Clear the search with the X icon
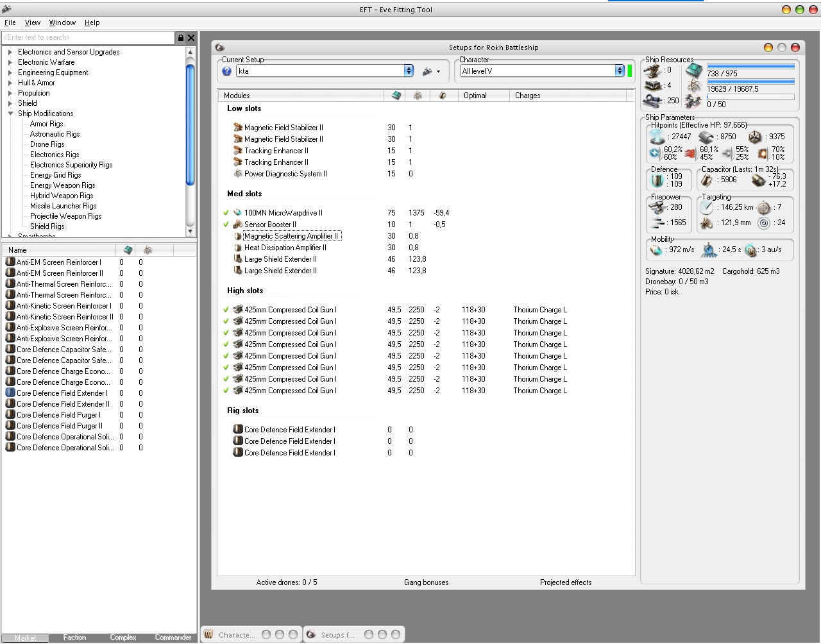This screenshot has width=821, height=644. point(191,38)
